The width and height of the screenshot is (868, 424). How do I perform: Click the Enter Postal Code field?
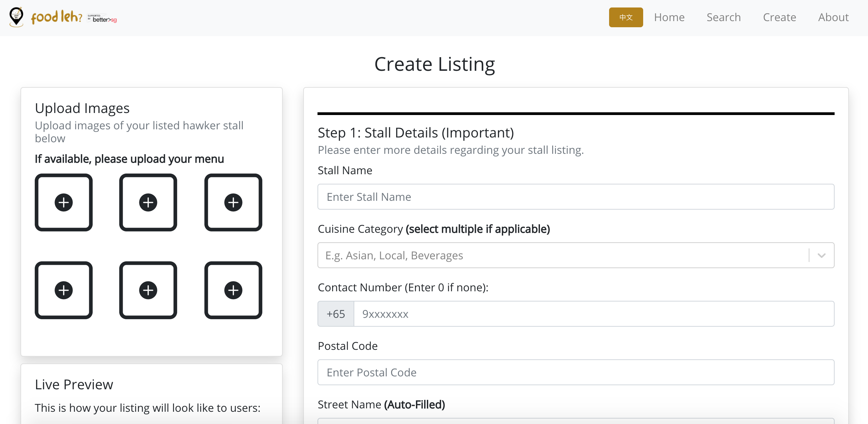(x=576, y=373)
